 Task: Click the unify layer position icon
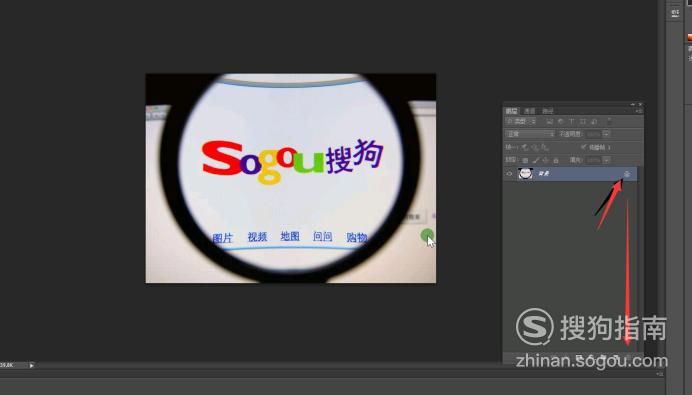tap(524, 147)
